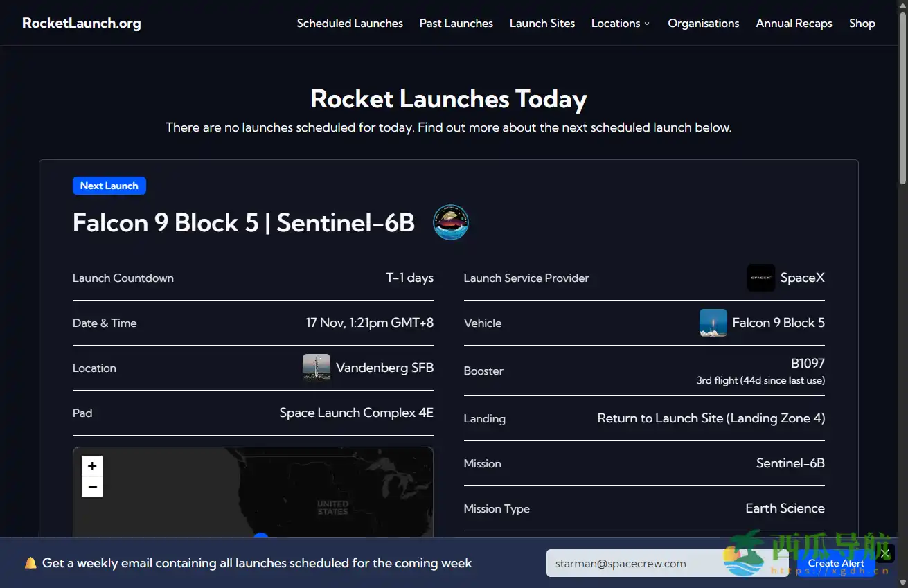Image resolution: width=908 pixels, height=588 pixels.
Task: Click the Falcon 9 Block 5 vehicle icon
Action: (x=713, y=323)
